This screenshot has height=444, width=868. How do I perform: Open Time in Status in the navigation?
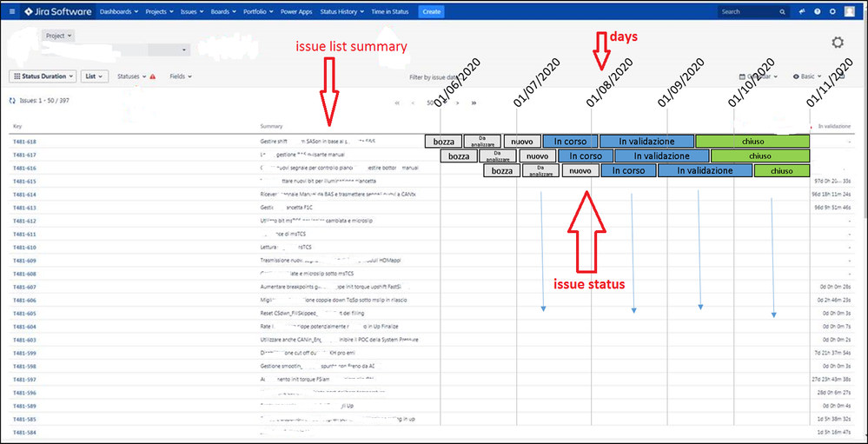click(x=390, y=11)
